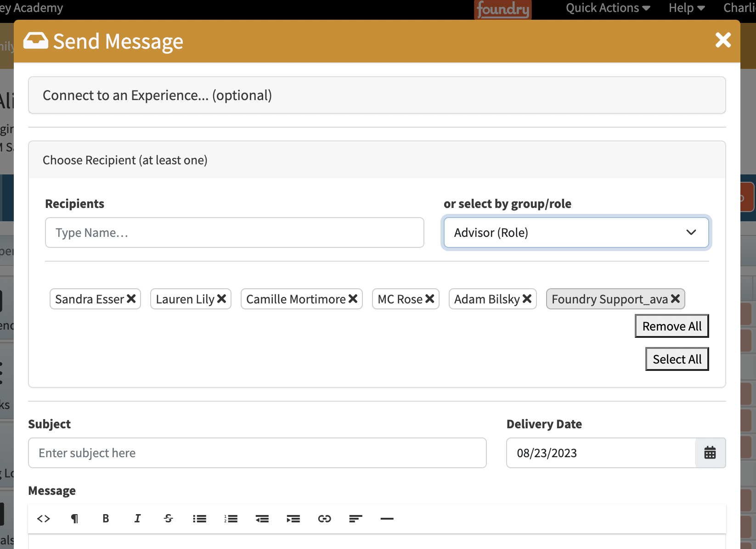Open paragraph format options
The height and width of the screenshot is (549, 756).
click(x=74, y=519)
